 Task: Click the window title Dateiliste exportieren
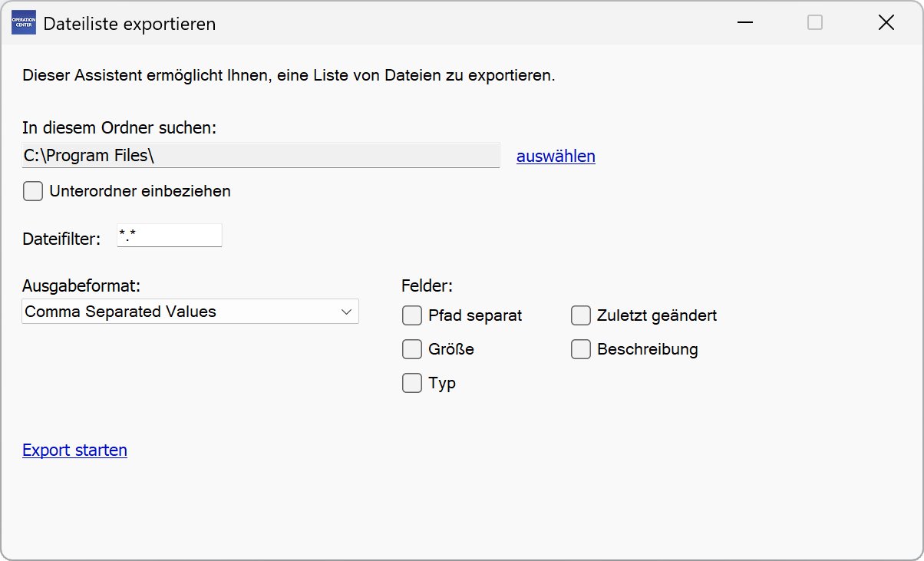tap(129, 24)
